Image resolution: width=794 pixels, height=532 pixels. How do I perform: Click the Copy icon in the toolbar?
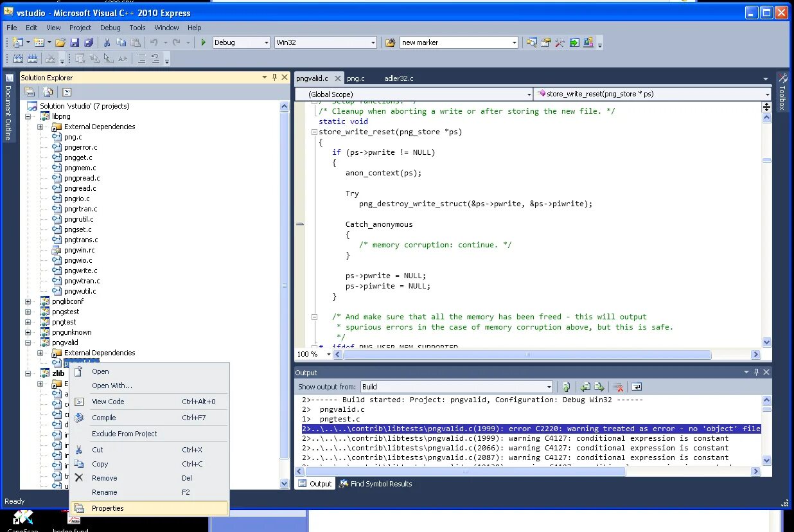pos(121,42)
